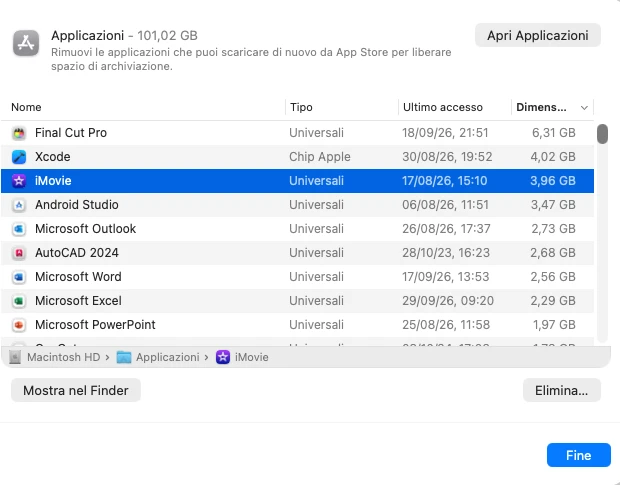The height and width of the screenshot is (485, 620).
Task: Click the Elimina... button
Action: tap(561, 391)
